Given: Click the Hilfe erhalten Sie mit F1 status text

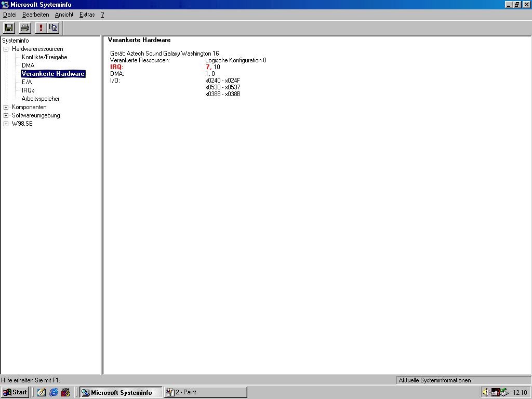Looking at the screenshot, I should point(31,380).
